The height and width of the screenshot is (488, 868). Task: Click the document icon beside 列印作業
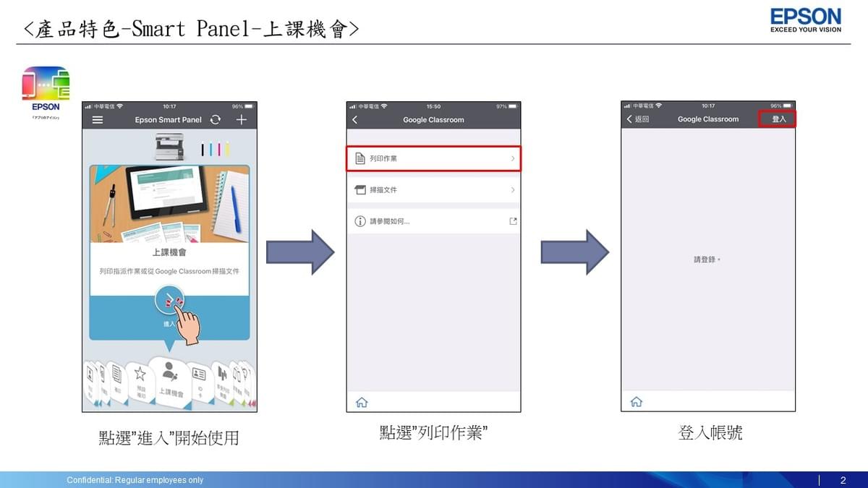pos(360,158)
